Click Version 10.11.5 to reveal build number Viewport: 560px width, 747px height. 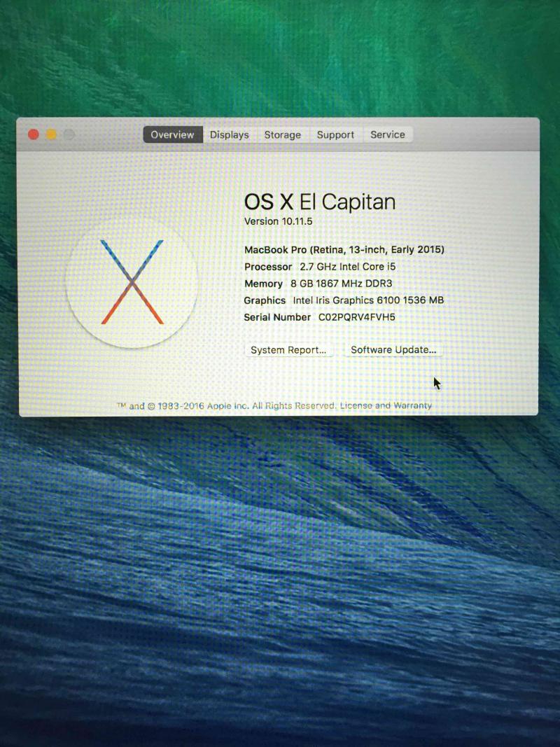click(278, 221)
